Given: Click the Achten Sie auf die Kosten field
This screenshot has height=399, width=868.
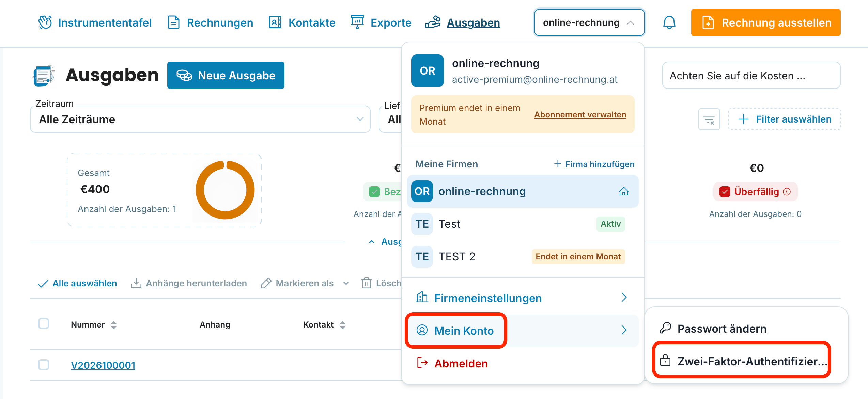Looking at the screenshot, I should coord(751,75).
